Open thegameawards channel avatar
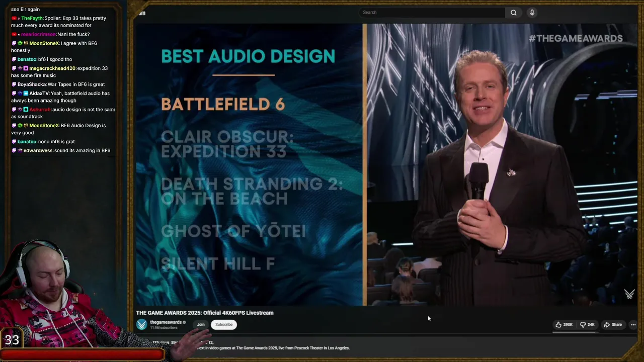The height and width of the screenshot is (362, 644). [142, 325]
